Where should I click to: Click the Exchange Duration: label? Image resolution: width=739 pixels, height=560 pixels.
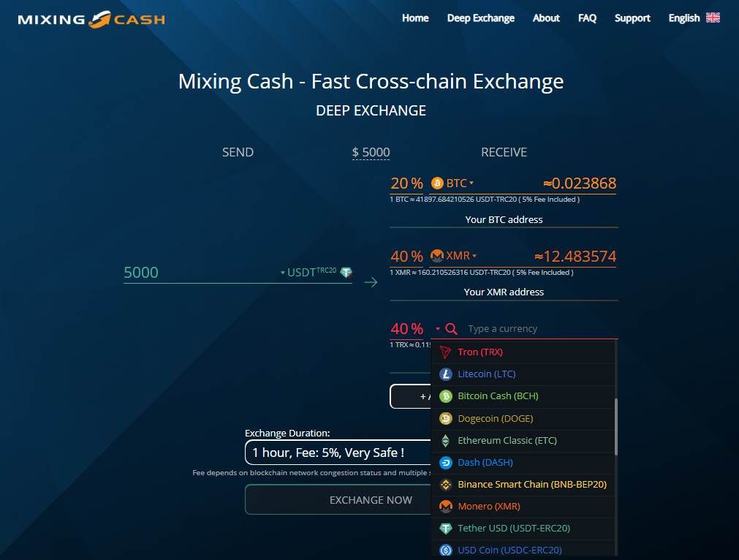[x=287, y=434]
